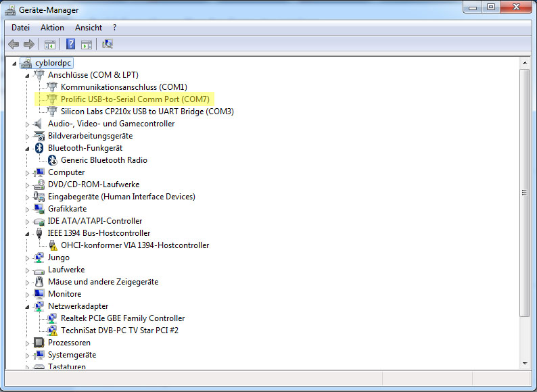The width and height of the screenshot is (537, 392).
Task: Select the Generic Bluetooth Radio entry
Action: click(104, 160)
